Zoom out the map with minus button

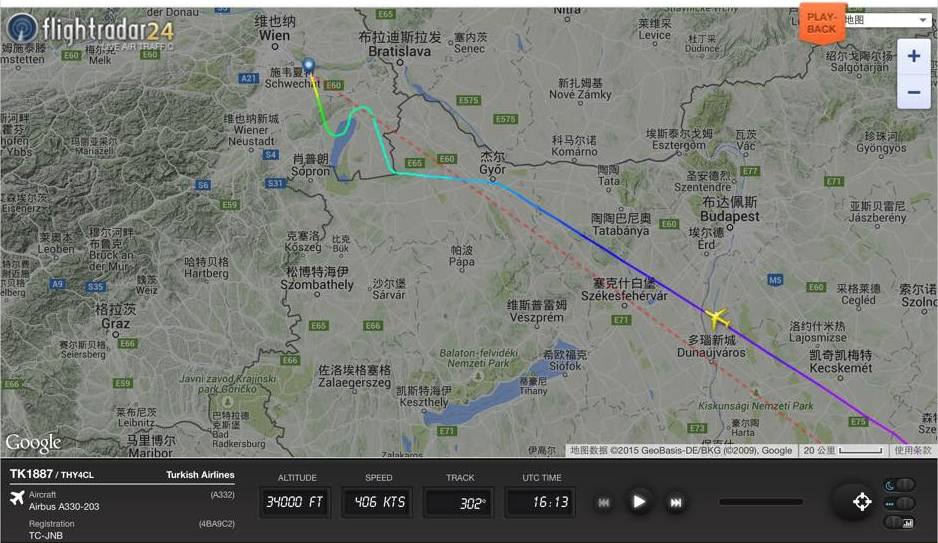click(x=913, y=91)
